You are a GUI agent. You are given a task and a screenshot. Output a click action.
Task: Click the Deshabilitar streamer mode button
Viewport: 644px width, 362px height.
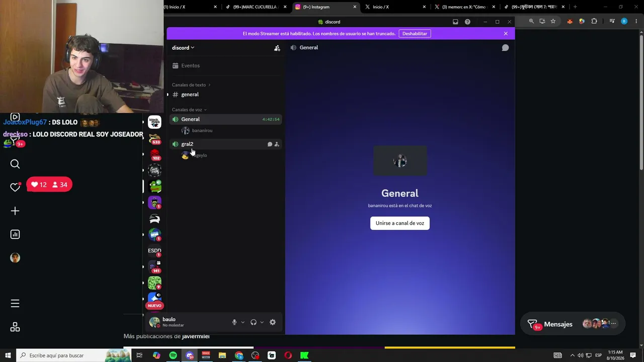(415, 34)
